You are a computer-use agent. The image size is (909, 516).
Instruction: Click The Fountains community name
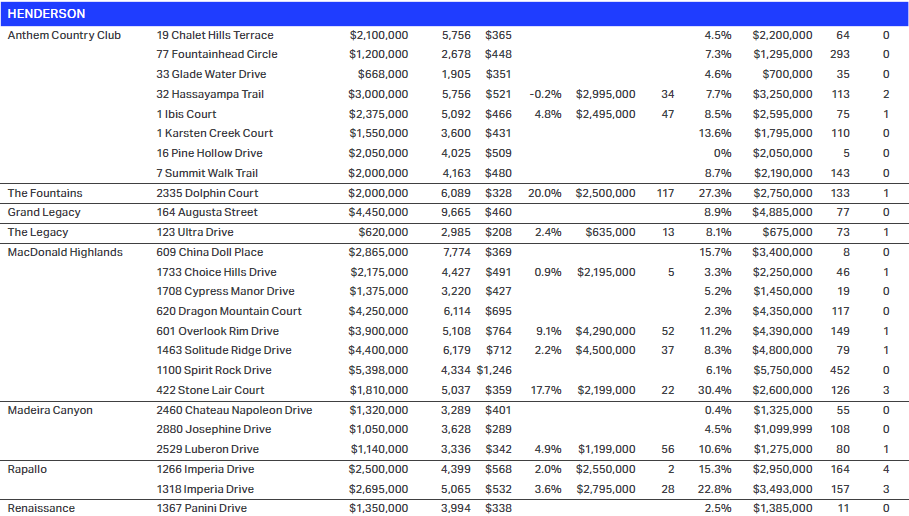pyautogui.click(x=45, y=193)
